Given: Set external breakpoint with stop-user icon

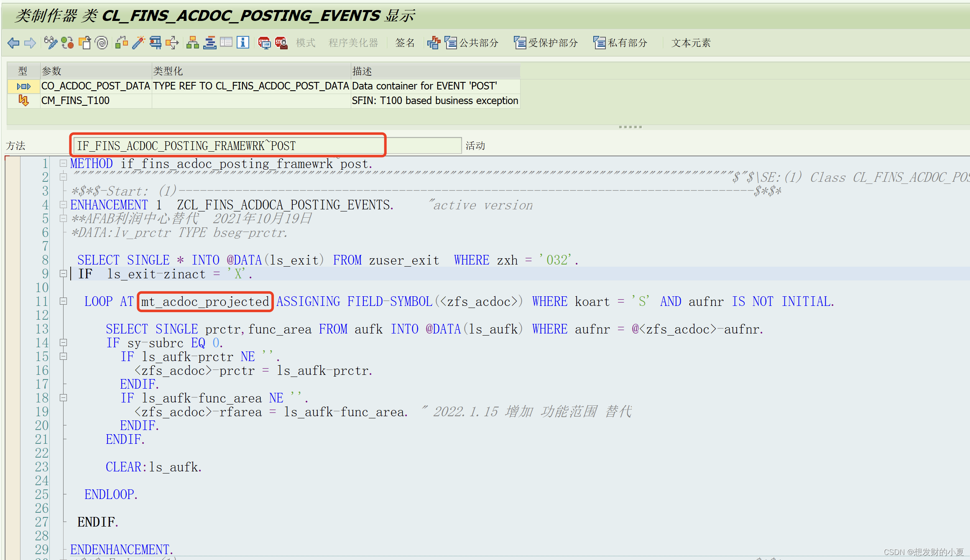Looking at the screenshot, I should point(281,43).
